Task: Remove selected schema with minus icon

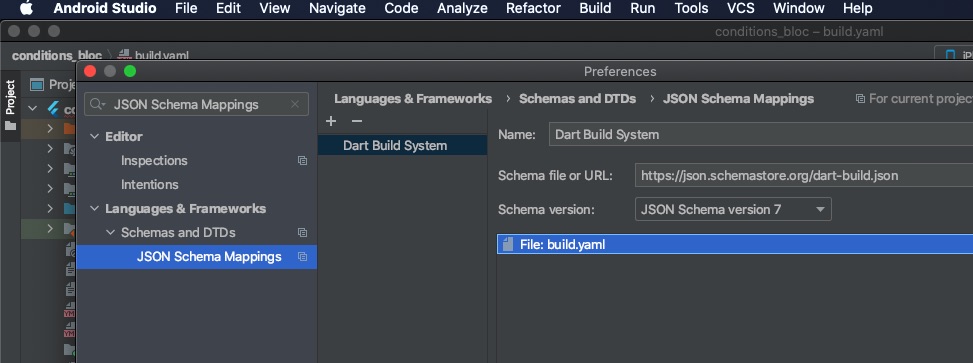Action: click(356, 122)
